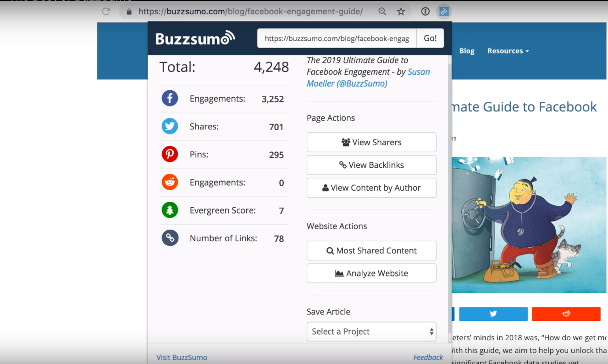
Task: Click the circled info extension icon in toolbar
Action: coord(425,11)
